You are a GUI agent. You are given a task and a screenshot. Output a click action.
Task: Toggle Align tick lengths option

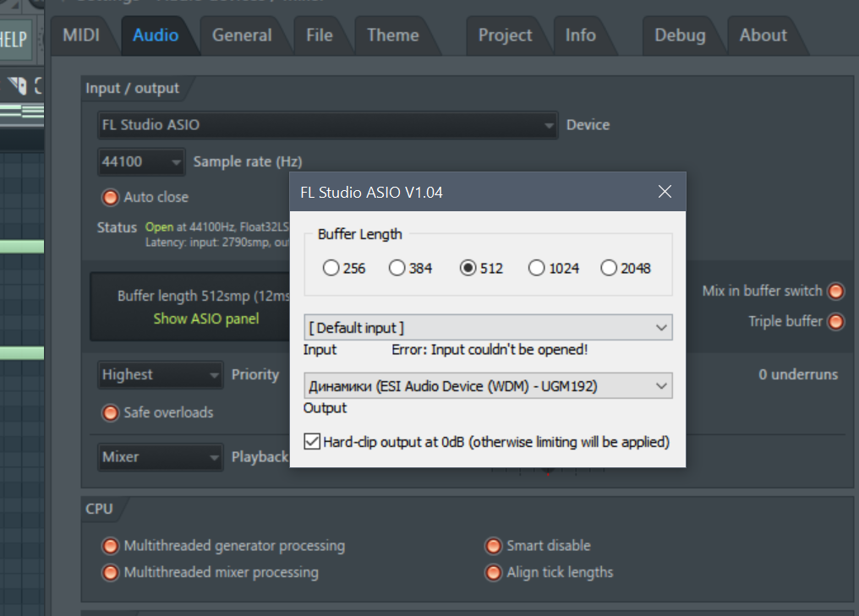pyautogui.click(x=493, y=573)
